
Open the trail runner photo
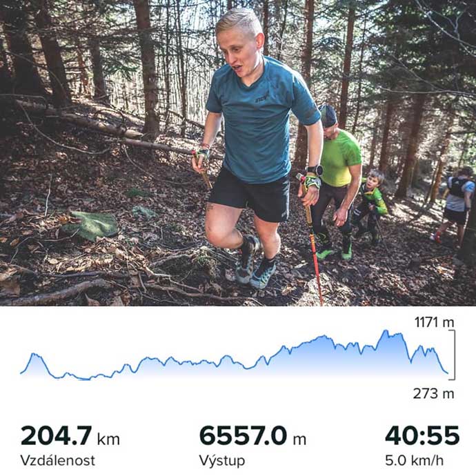(x=238, y=153)
